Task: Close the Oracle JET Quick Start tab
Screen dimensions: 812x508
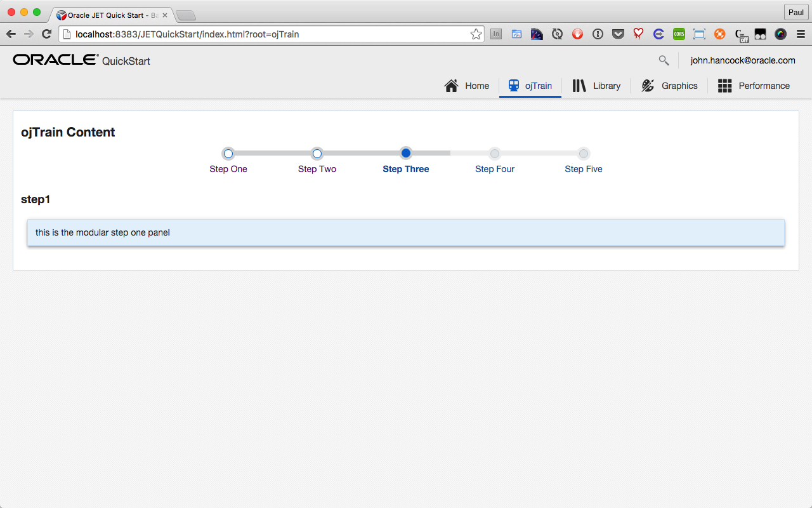Action: [165, 15]
